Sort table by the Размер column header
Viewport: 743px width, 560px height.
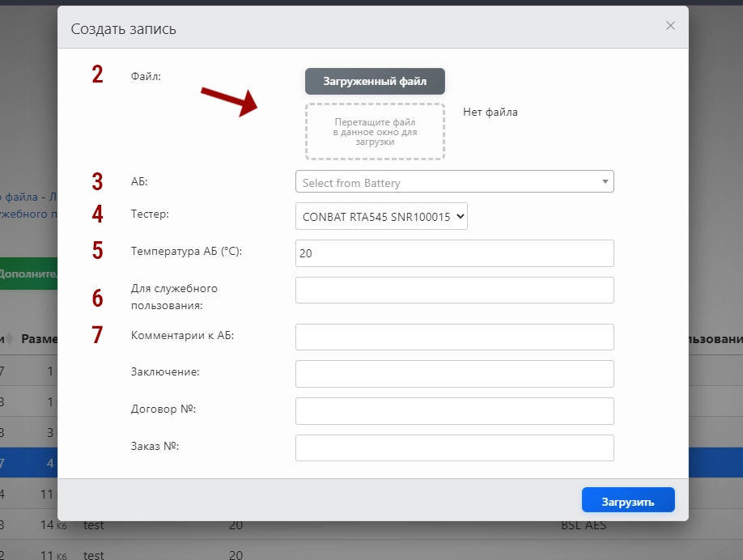pyautogui.click(x=39, y=339)
